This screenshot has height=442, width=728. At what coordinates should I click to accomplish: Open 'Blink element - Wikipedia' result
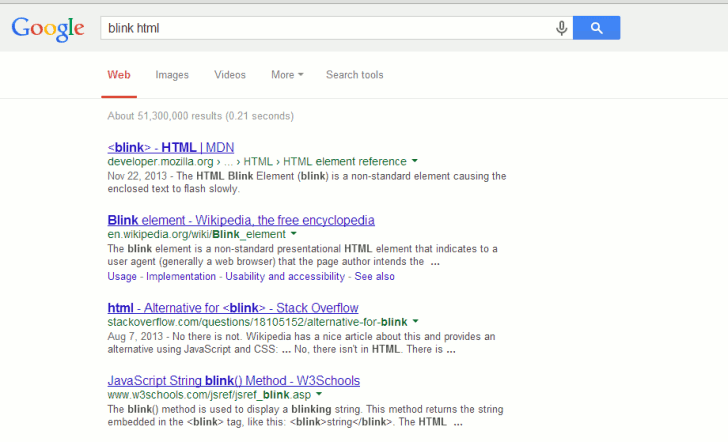click(241, 220)
